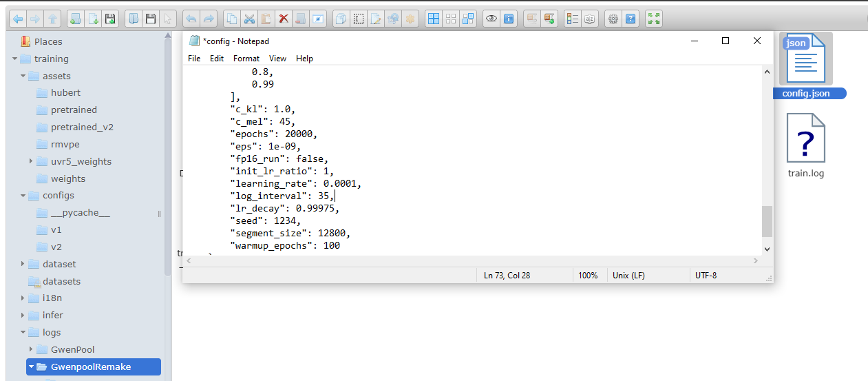Go back with the left arrow toolbar icon

point(18,19)
